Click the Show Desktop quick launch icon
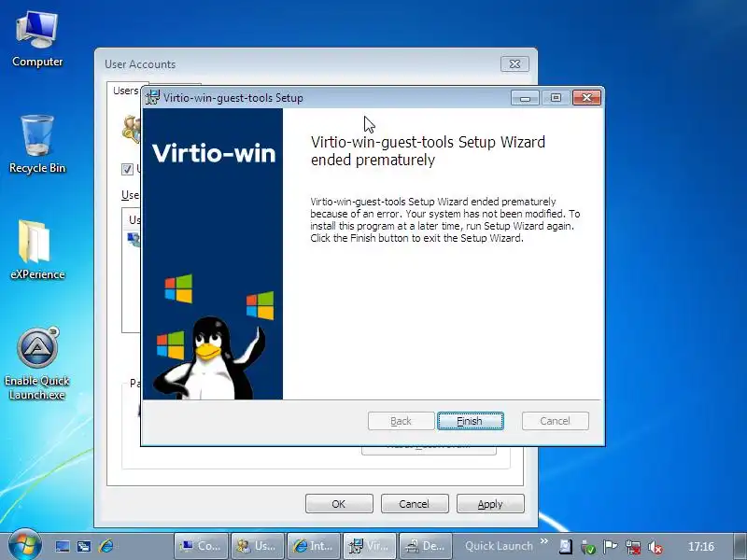 pyautogui.click(x=63, y=546)
